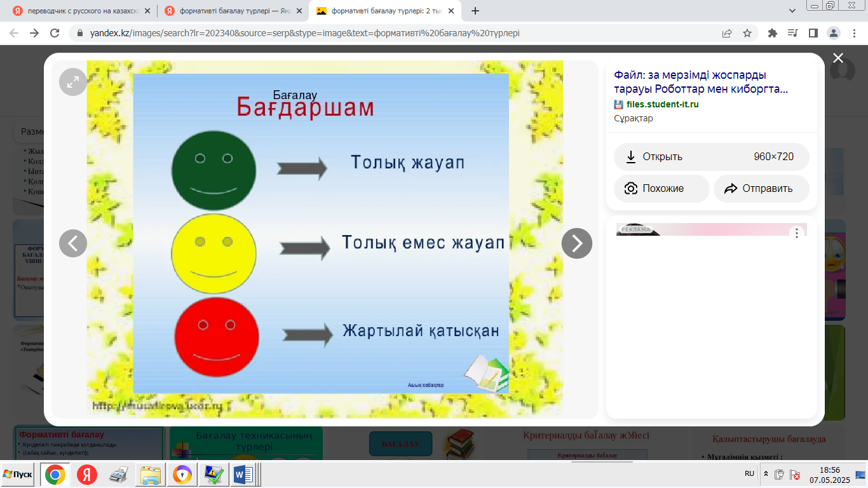View site information lock icon

pos(80,33)
